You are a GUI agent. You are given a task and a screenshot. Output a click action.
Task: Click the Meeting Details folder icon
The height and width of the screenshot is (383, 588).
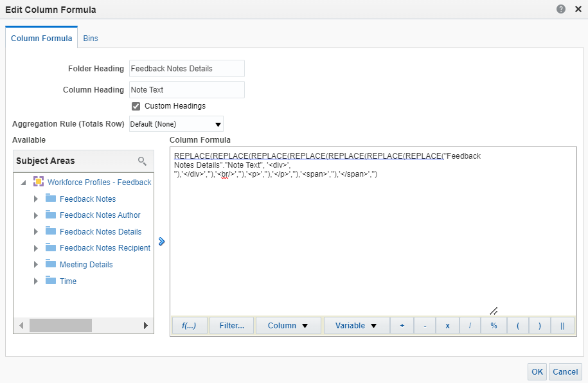tap(49, 264)
